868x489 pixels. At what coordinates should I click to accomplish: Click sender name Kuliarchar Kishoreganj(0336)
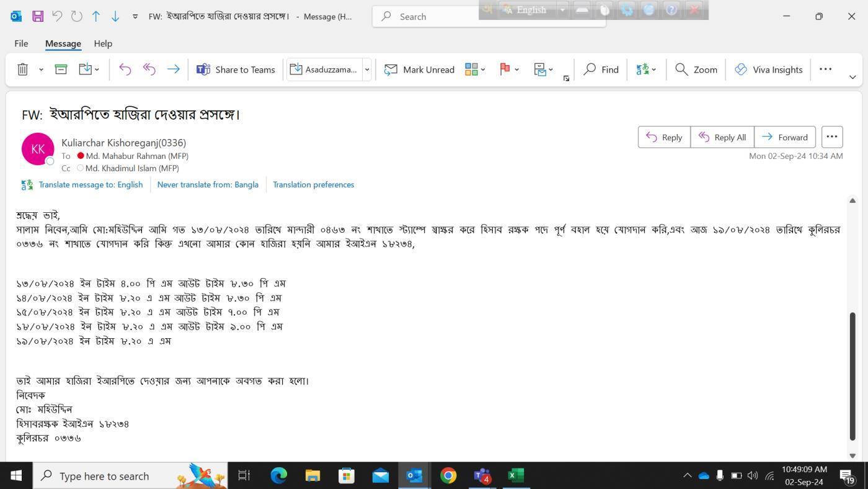(123, 143)
